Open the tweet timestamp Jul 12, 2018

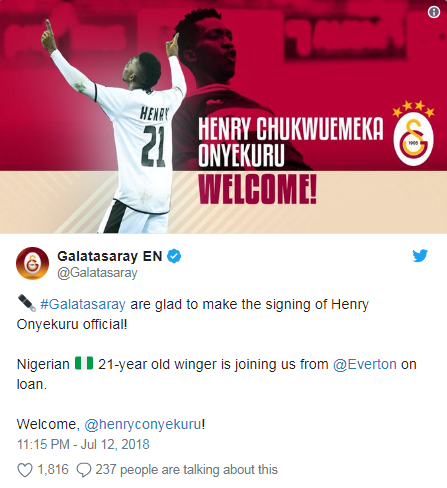83,444
